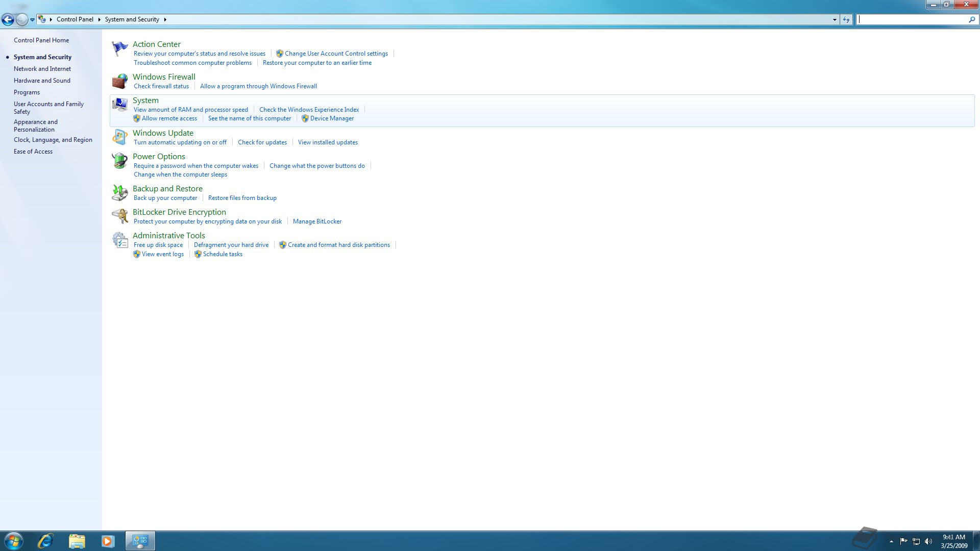This screenshot has width=980, height=551.
Task: Select Programs category in sidebar
Action: click(x=27, y=92)
